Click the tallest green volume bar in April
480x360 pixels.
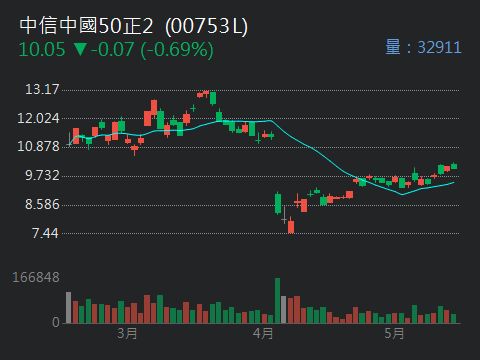coord(277,301)
